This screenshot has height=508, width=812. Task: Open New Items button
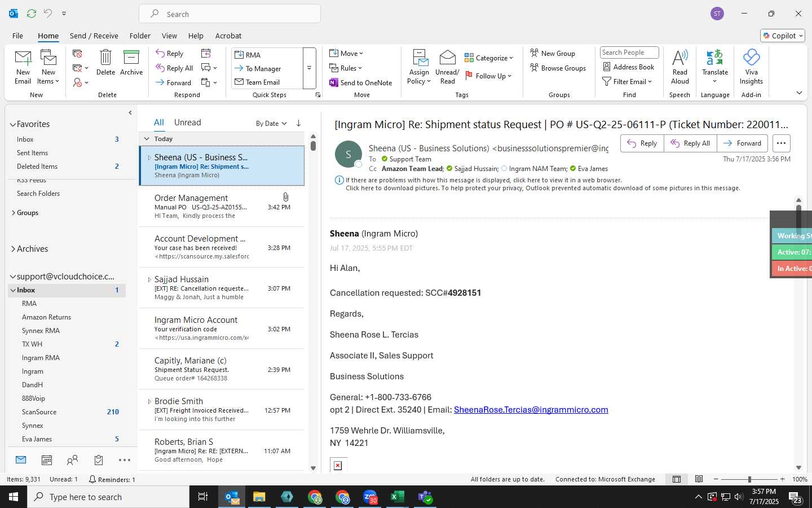[48, 67]
